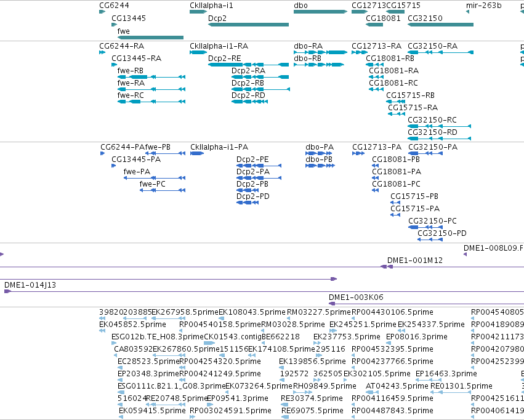Click EST label EK245251.5prime
The width and height of the screenshot is (524, 420).
(x=363, y=325)
